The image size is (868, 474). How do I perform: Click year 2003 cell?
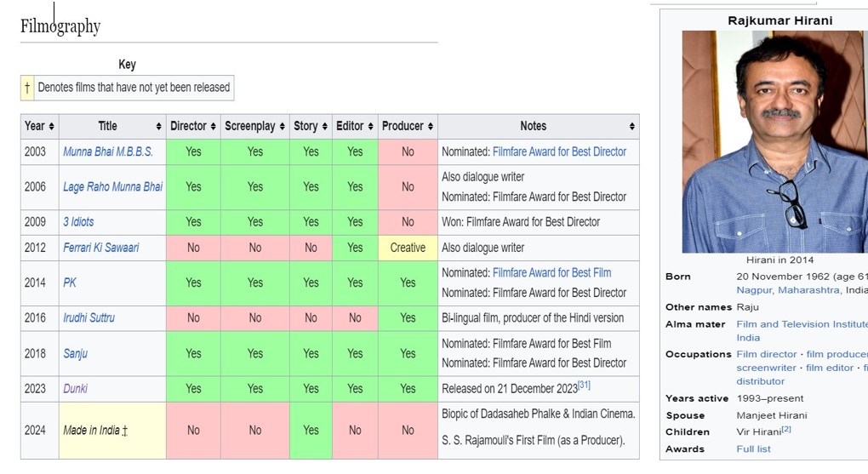coord(40,151)
